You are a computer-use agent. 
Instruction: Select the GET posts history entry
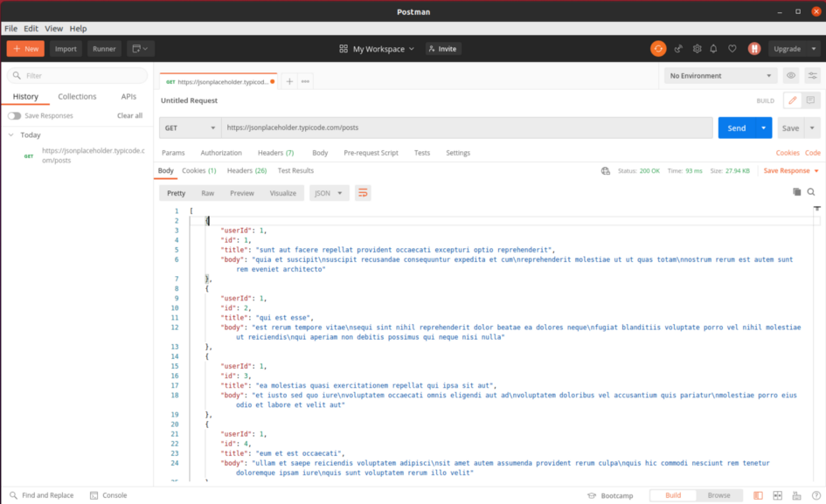(x=84, y=155)
